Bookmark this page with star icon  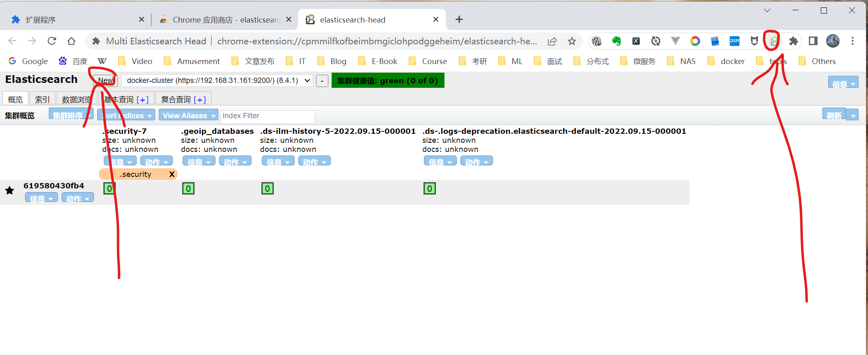(x=572, y=41)
